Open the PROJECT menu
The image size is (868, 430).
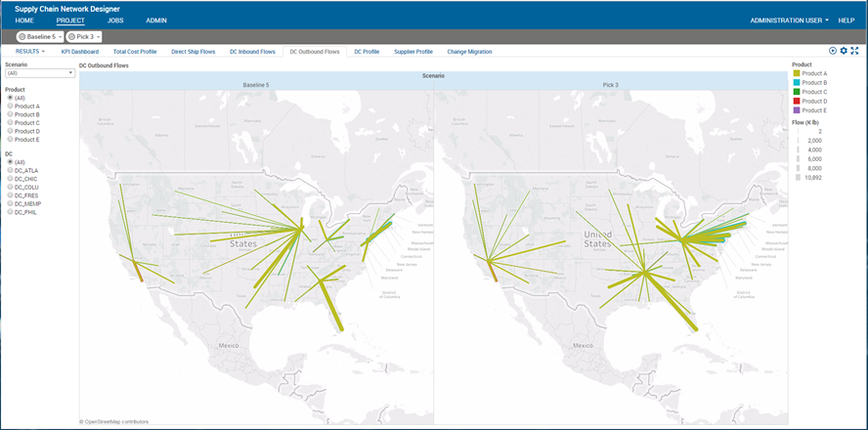[x=70, y=21]
